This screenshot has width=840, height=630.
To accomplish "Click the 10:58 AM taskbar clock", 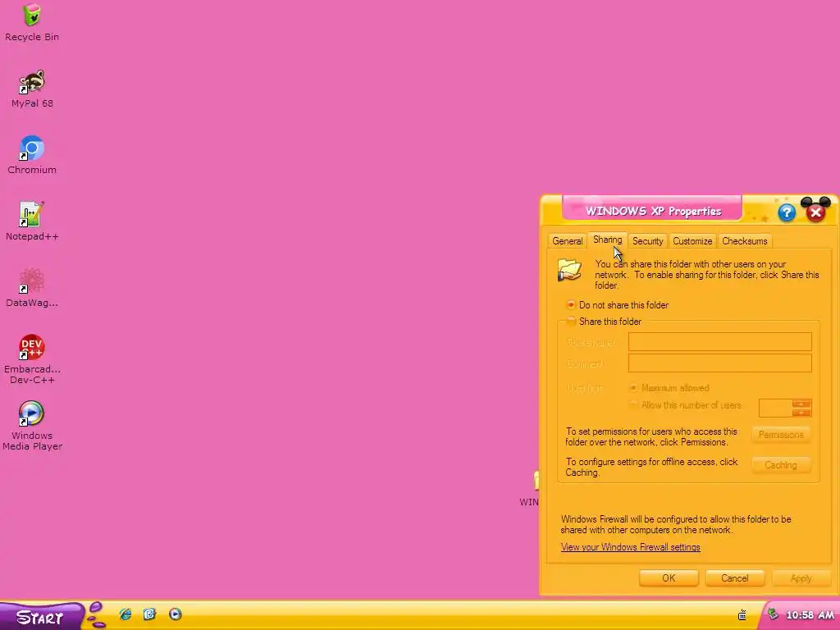I will click(x=810, y=615).
